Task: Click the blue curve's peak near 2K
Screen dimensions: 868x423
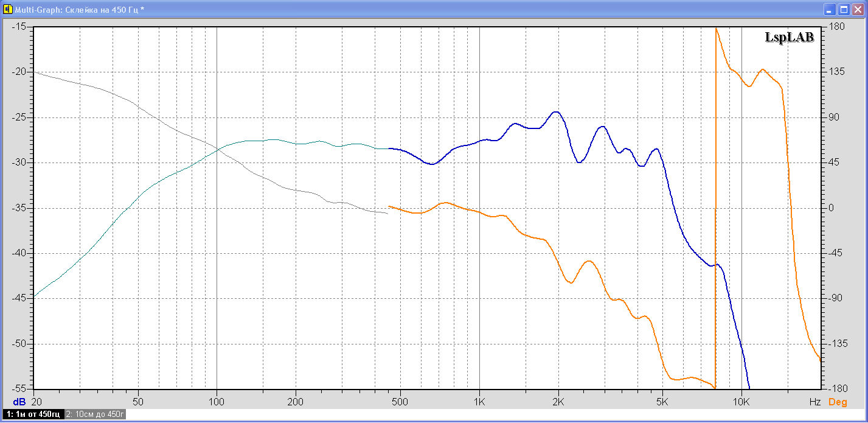Action: click(x=555, y=112)
